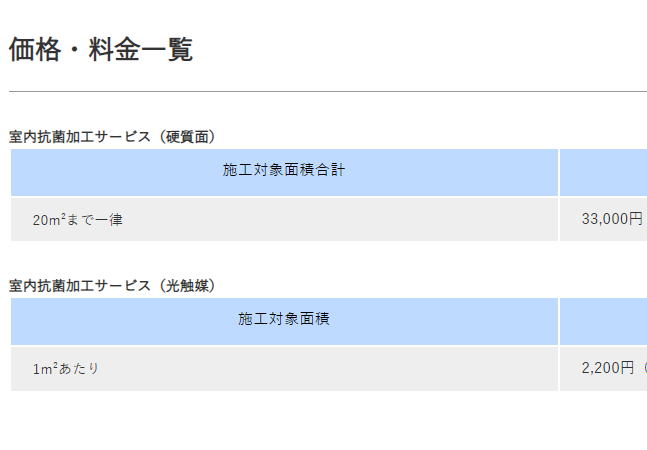
Task: Click the 33,000円 price
Action: click(612, 220)
